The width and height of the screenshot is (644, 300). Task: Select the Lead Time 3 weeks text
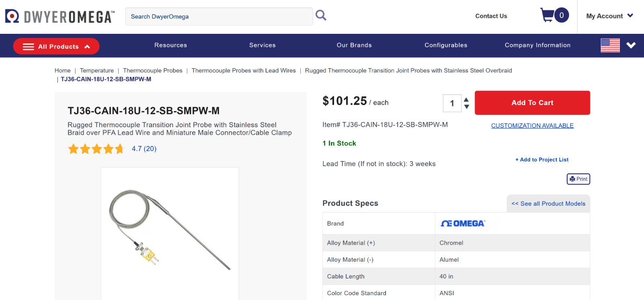(379, 164)
